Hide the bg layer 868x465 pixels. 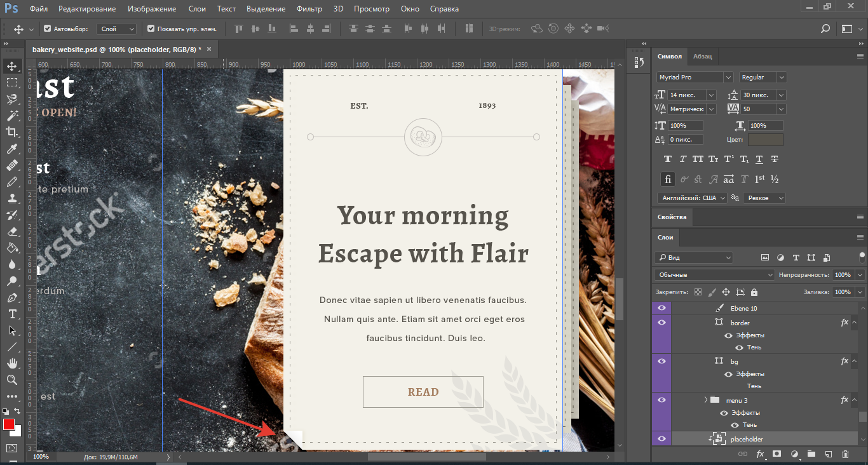click(661, 361)
